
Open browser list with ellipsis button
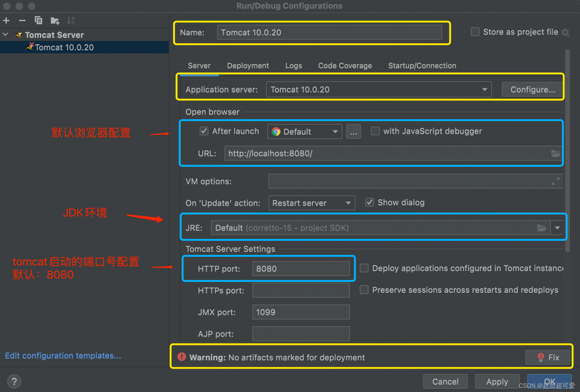353,131
